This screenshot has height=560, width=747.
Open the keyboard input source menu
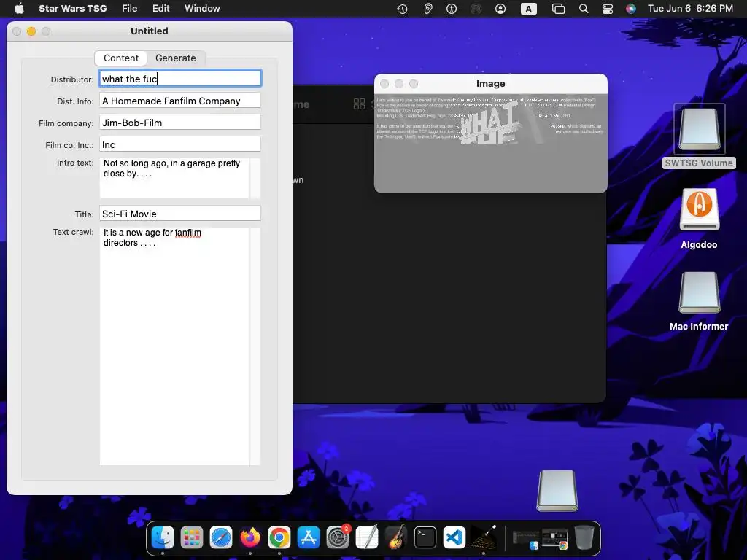point(528,9)
